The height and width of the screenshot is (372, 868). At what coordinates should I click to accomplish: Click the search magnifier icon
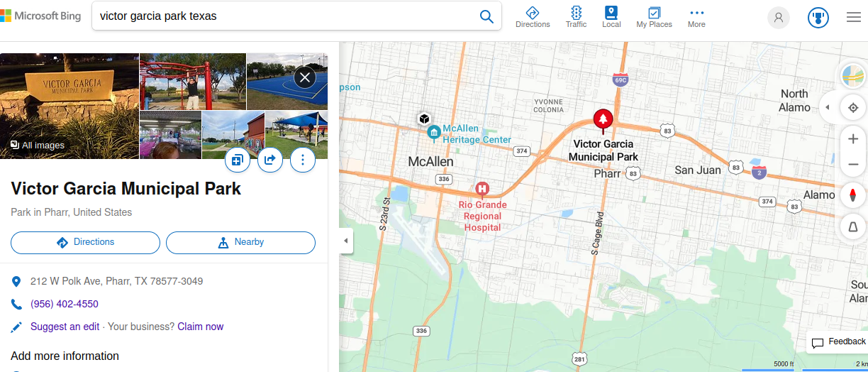click(486, 16)
